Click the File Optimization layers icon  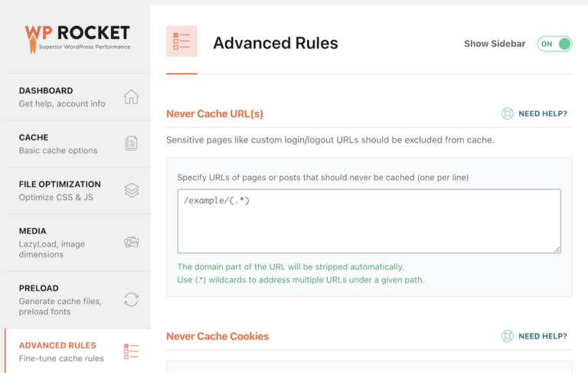pyautogui.click(x=132, y=190)
